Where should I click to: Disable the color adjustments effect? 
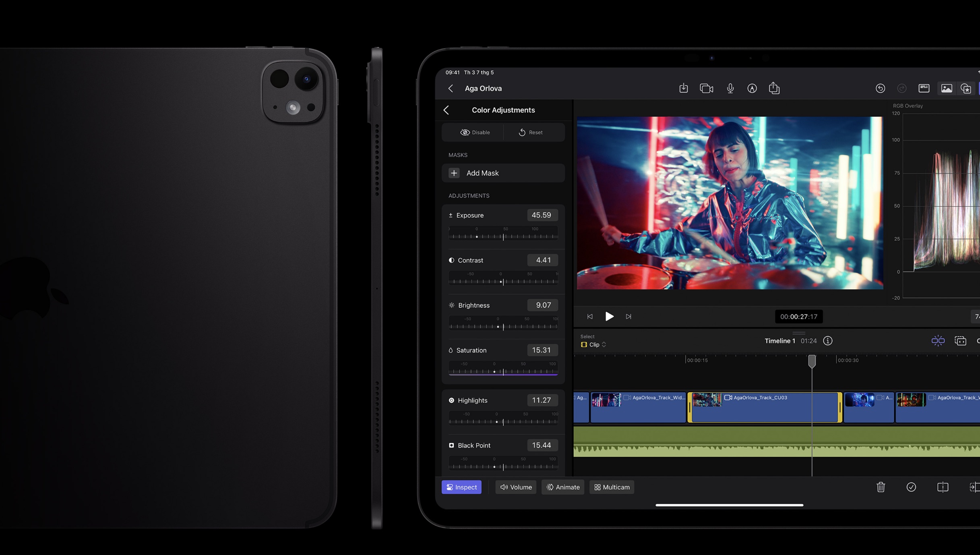475,132
